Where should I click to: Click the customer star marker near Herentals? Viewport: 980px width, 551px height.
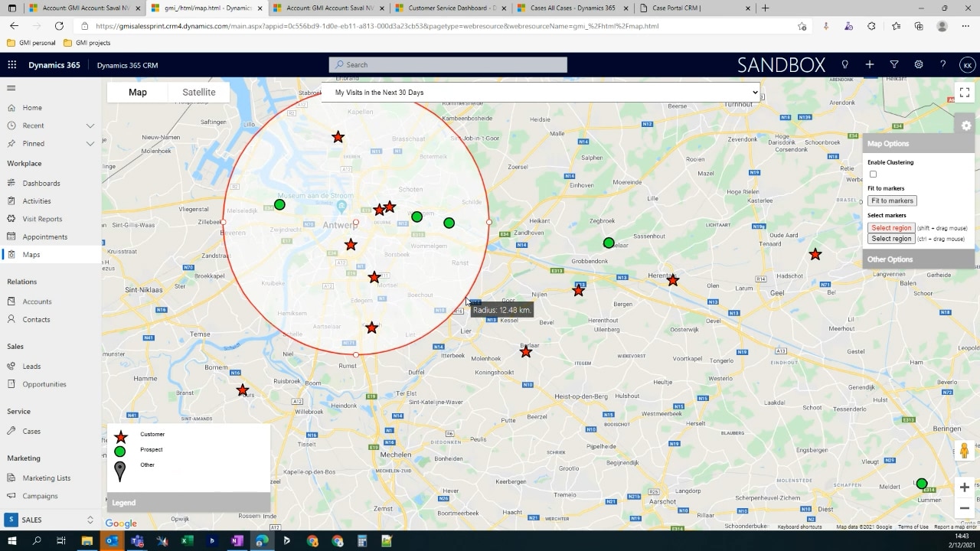[x=672, y=281]
